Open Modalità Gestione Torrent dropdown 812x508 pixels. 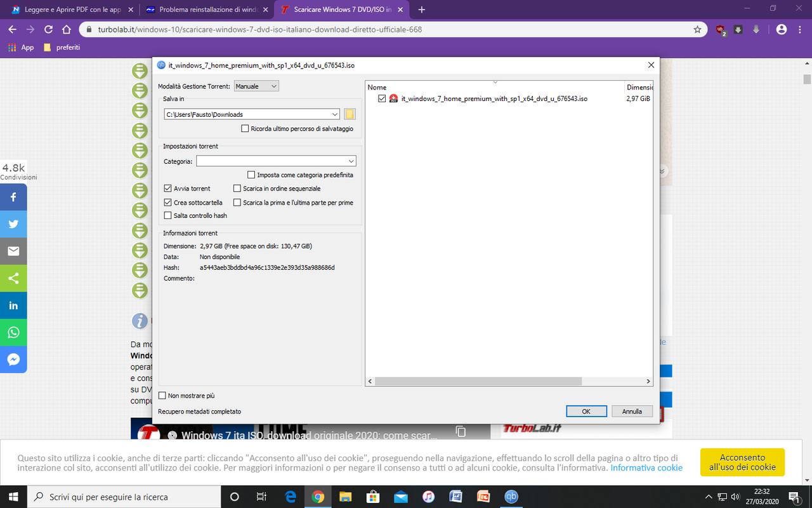coord(256,86)
